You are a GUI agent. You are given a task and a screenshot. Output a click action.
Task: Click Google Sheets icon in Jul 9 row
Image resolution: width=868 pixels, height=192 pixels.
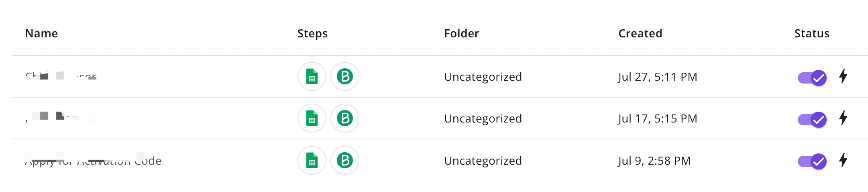pos(312,160)
